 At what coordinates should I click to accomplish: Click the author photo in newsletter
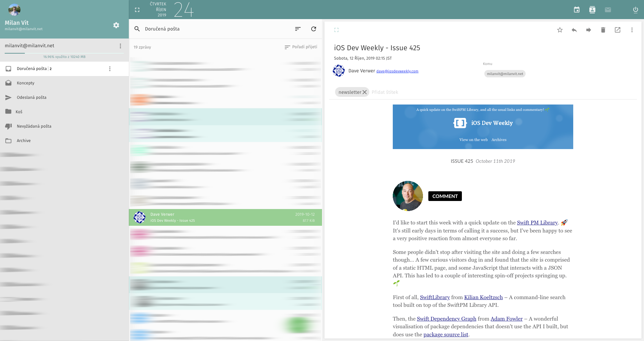coord(408,196)
